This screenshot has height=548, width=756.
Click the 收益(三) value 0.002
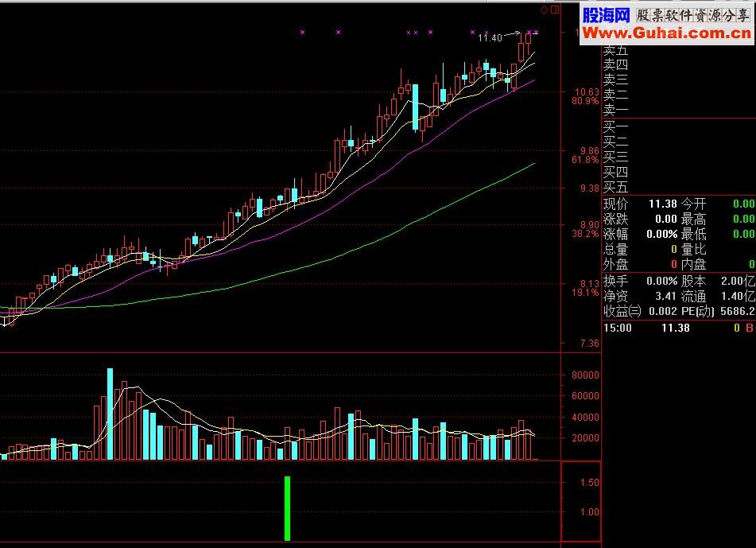point(663,311)
